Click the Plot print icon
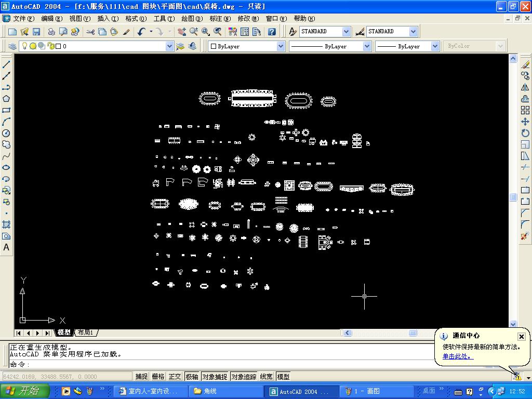532x399 pixels. tap(51, 32)
